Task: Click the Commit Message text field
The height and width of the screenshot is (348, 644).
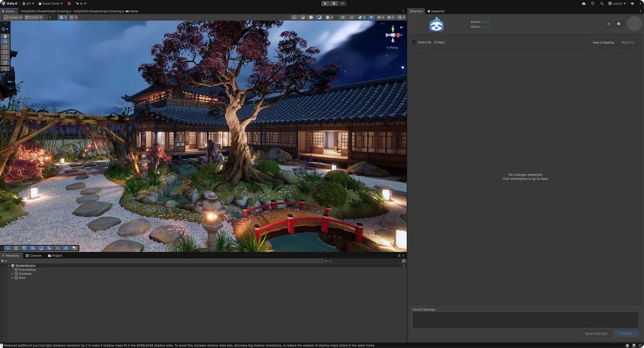Action: 525,320
